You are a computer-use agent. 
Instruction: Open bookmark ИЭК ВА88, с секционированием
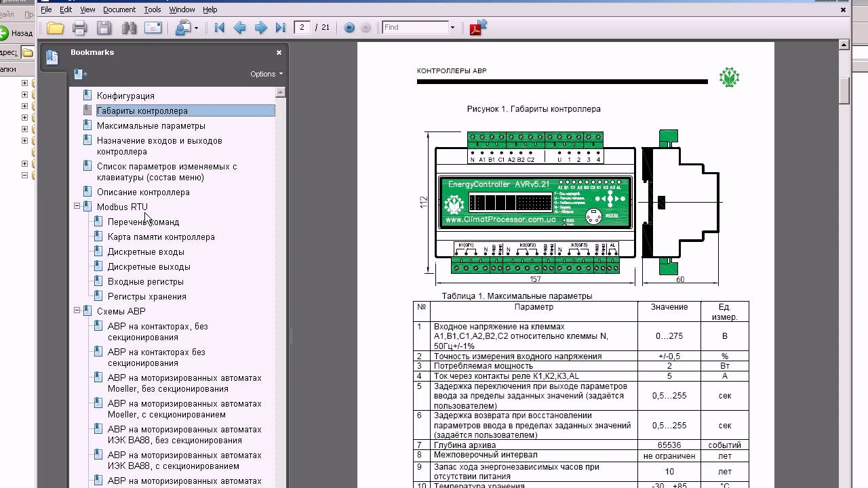pyautogui.click(x=184, y=460)
